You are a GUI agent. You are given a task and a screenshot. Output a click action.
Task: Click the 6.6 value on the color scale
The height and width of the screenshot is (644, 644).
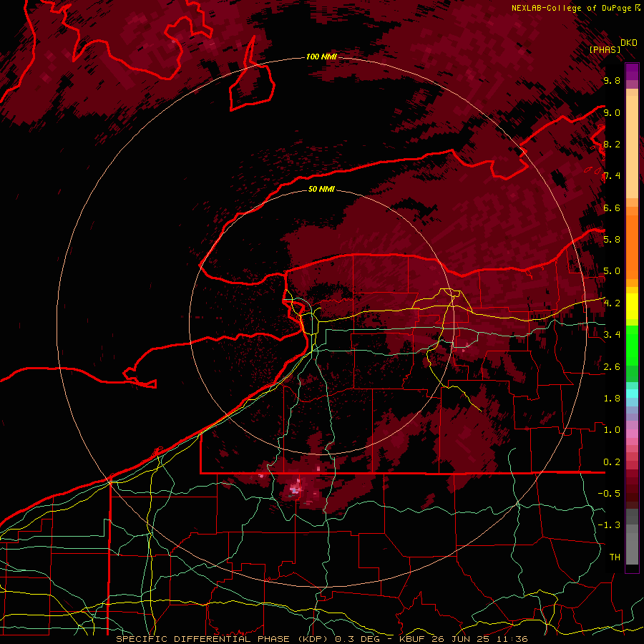pyautogui.click(x=612, y=208)
